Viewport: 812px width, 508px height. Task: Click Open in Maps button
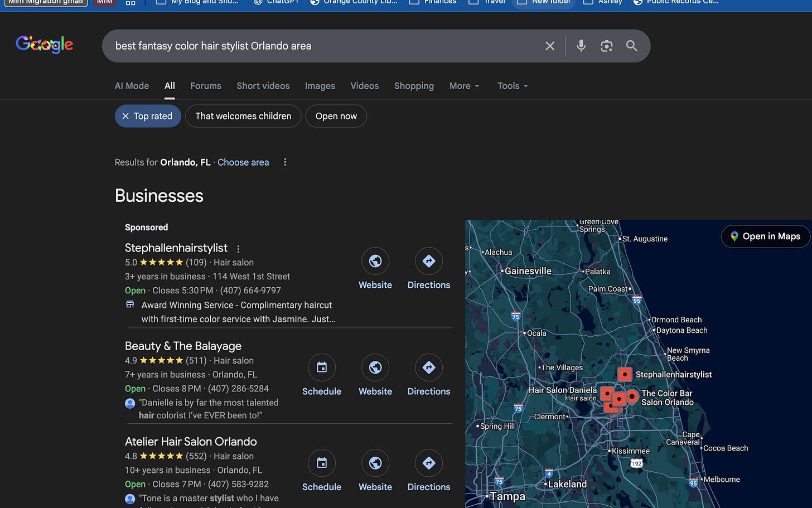click(x=765, y=236)
